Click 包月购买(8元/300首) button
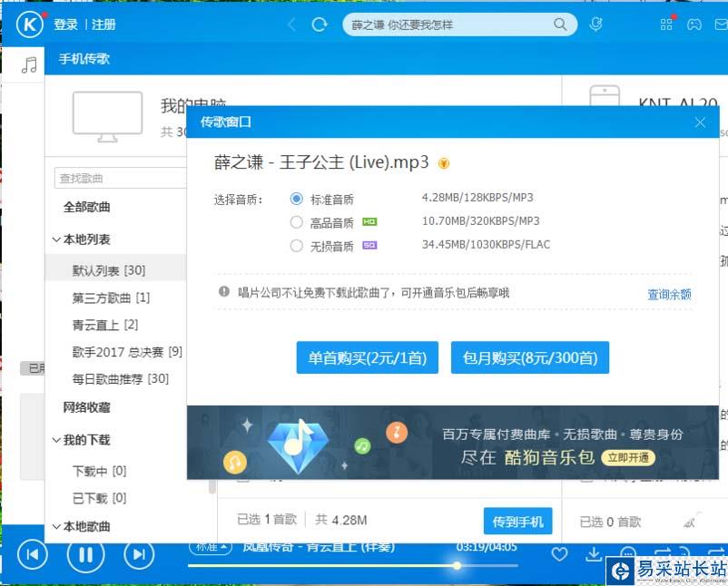The height and width of the screenshot is (586, 728). click(530, 357)
